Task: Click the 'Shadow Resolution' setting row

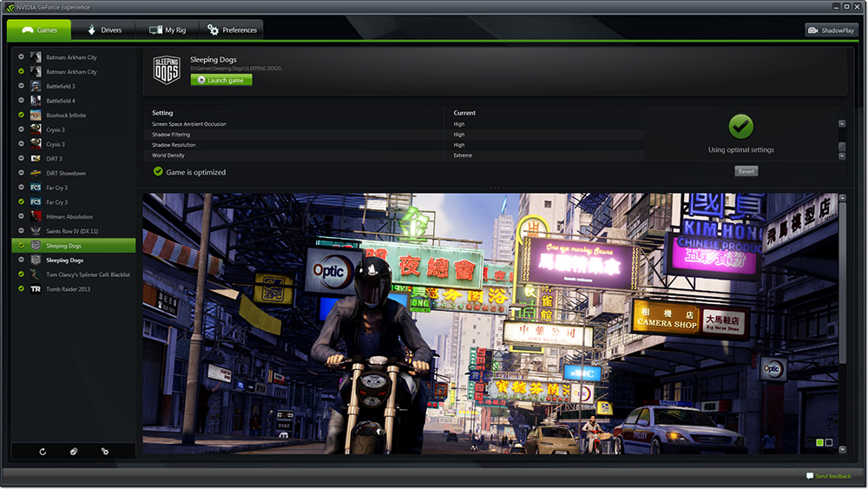Action: (396, 145)
